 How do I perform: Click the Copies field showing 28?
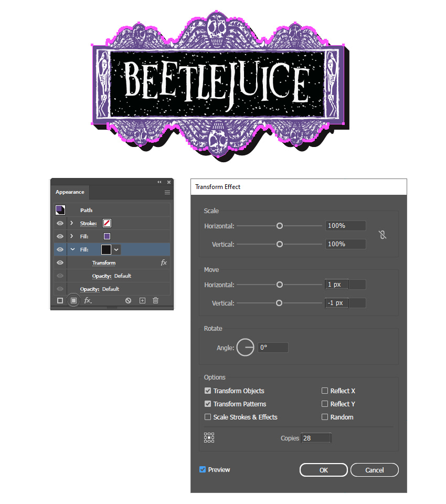[316, 438]
